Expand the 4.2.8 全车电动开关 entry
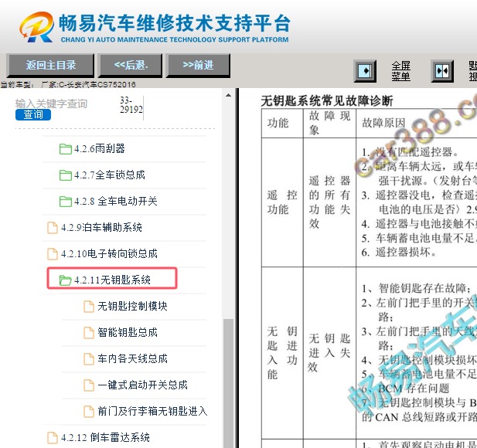 (116, 201)
